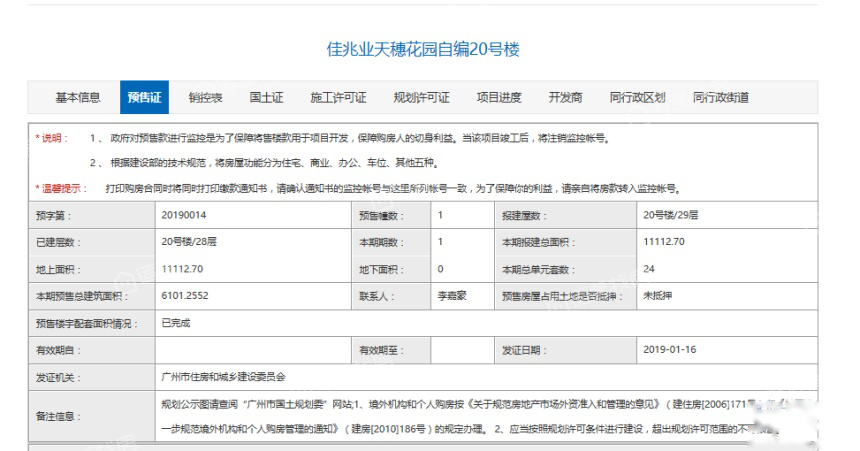Click the title 佳兆业天穗花园自编20号楼
860x451 pixels.
pos(423,49)
